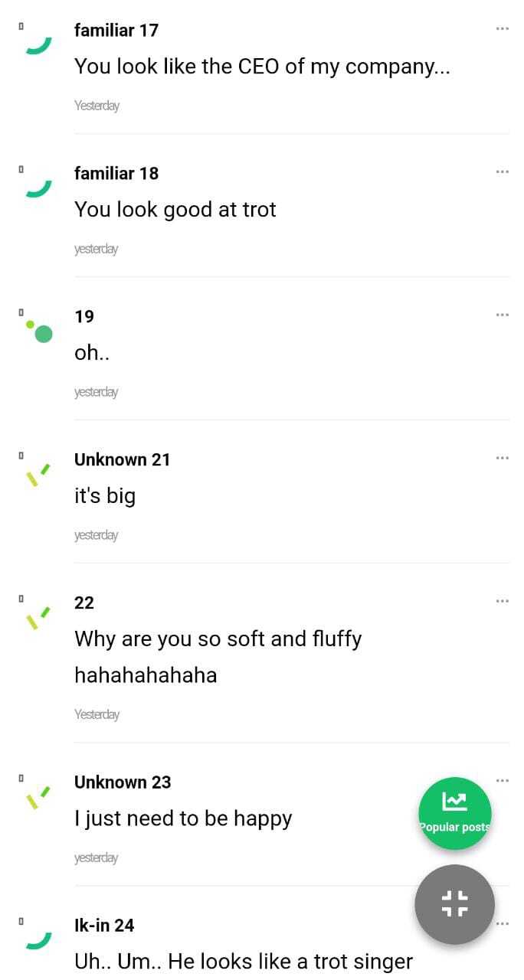Open more options for familiar 18 comment
524x980 pixels.
[x=502, y=171]
